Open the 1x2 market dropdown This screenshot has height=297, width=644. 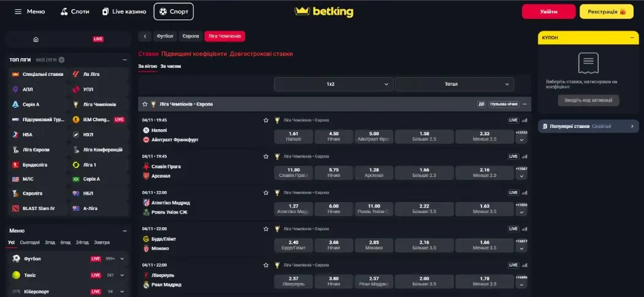pyautogui.click(x=333, y=84)
